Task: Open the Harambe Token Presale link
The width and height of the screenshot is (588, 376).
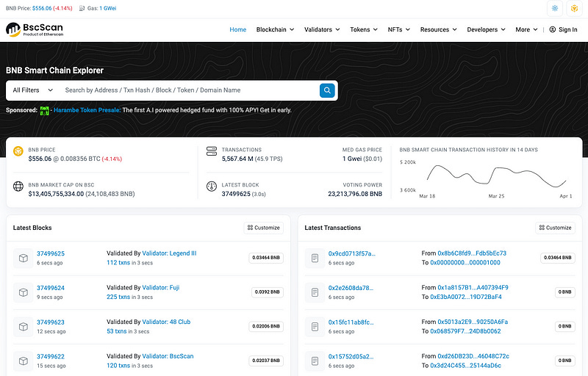Action: 87,110
